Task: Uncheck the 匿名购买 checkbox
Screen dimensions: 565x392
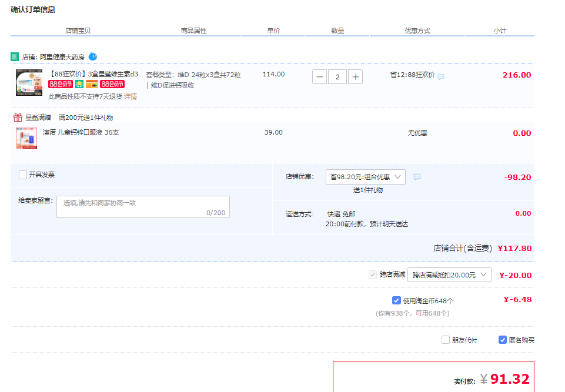Action: (x=503, y=340)
